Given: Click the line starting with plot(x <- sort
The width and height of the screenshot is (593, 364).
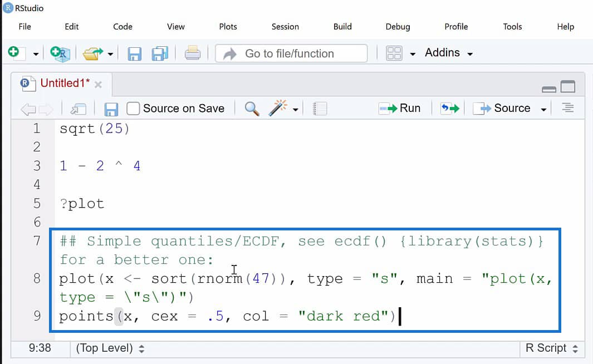Looking at the screenshot, I should pos(305,288).
